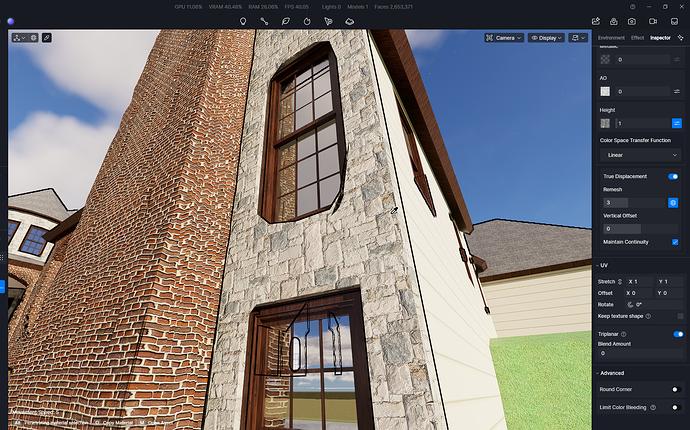Click the globe icon beside Remesh
Viewport: 690px width, 430px height.
pyautogui.click(x=673, y=203)
